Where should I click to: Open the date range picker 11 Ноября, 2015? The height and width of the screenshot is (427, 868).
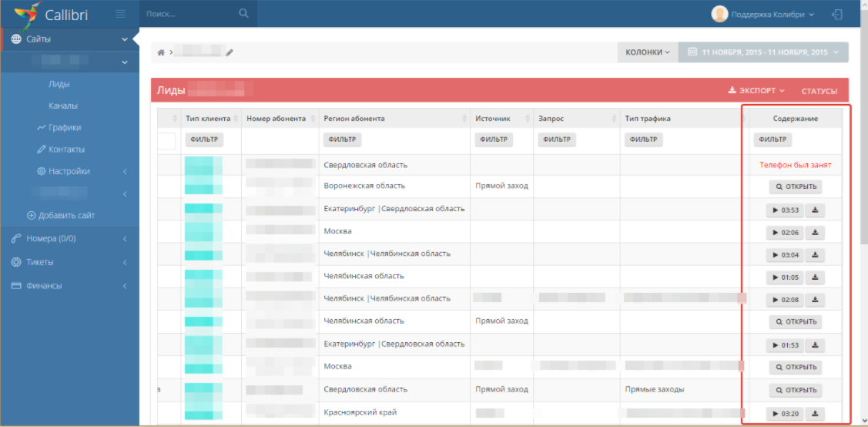762,52
